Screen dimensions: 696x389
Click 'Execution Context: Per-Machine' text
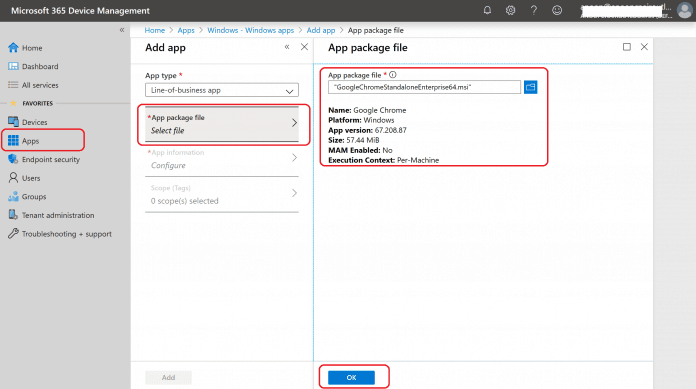click(384, 160)
